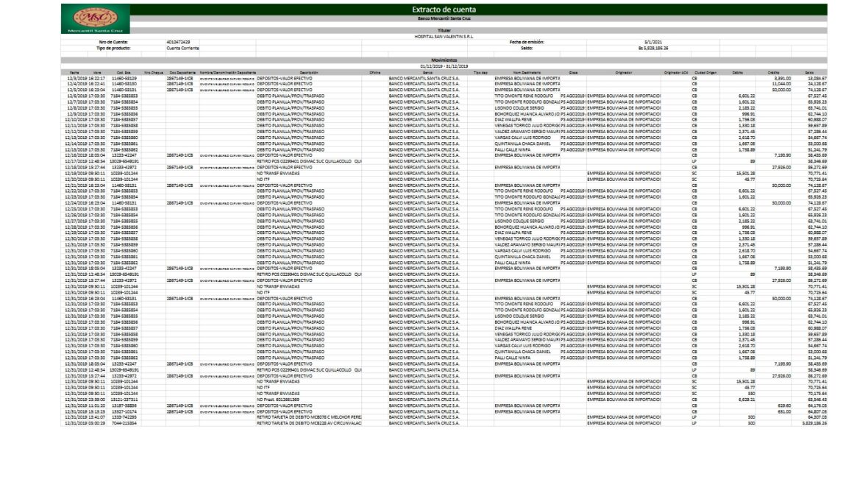Click the period '01/12/2019 - 31/12/2019'
The image size is (868, 493).
(444, 66)
